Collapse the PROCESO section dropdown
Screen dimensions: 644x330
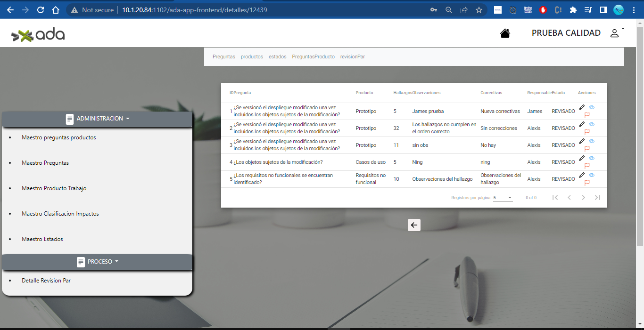[x=98, y=262]
